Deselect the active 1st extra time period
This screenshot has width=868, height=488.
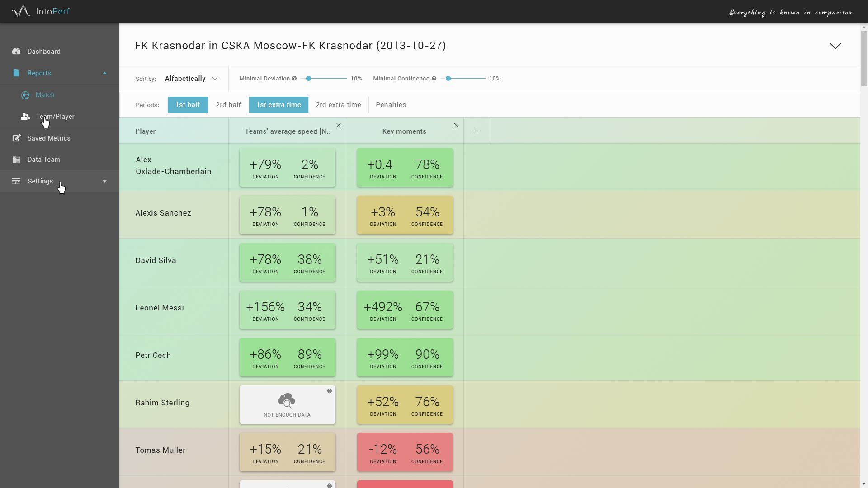278,104
